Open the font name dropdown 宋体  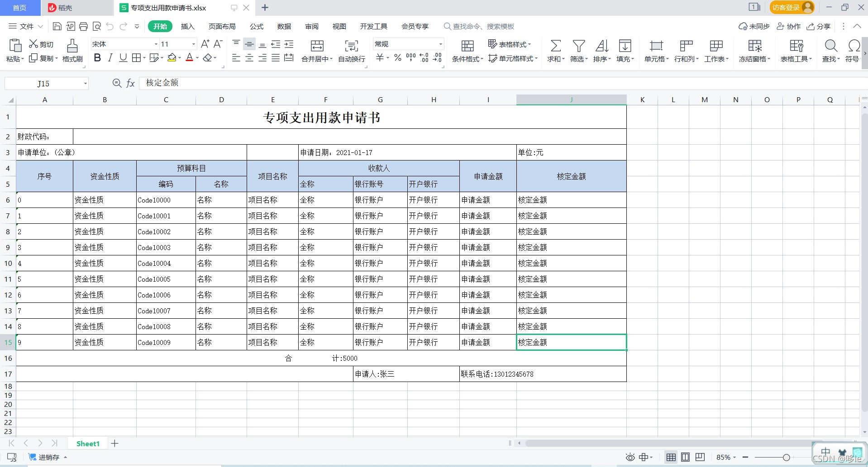tap(156, 44)
